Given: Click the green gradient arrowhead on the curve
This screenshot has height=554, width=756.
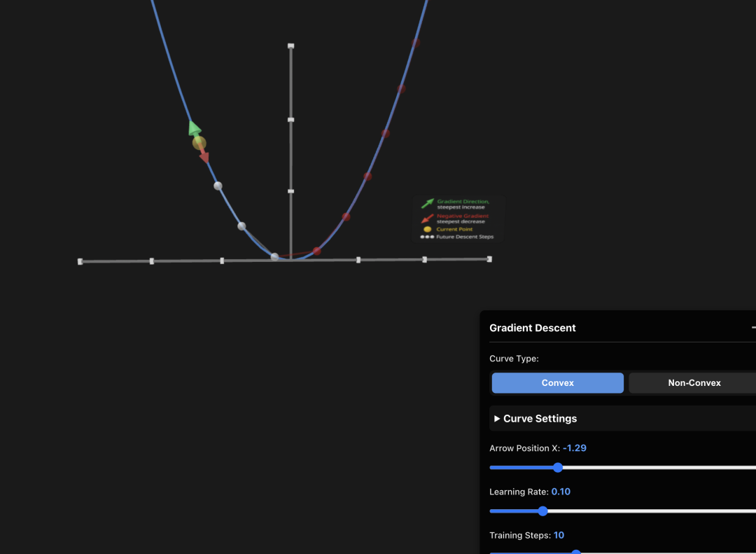Looking at the screenshot, I should coord(194,127).
